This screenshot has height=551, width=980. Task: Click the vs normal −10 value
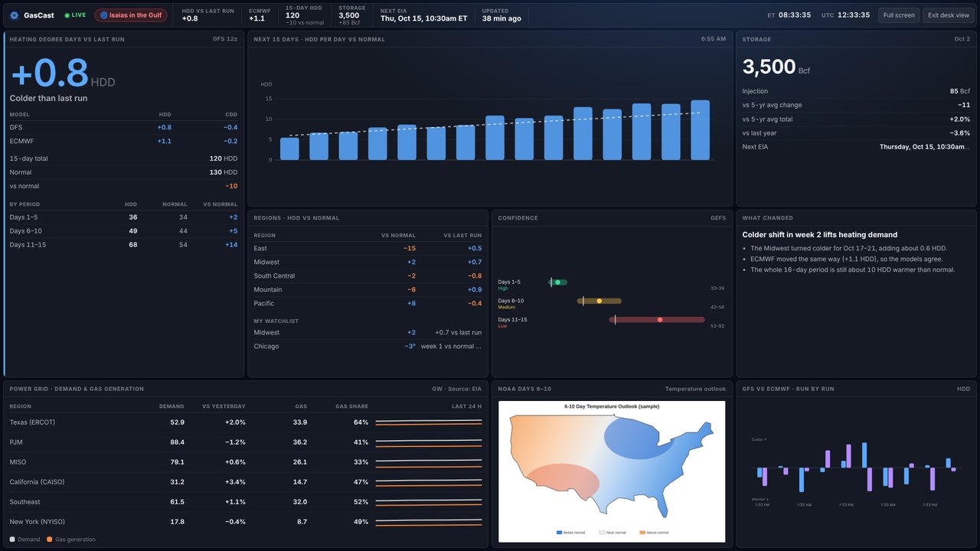[231, 186]
